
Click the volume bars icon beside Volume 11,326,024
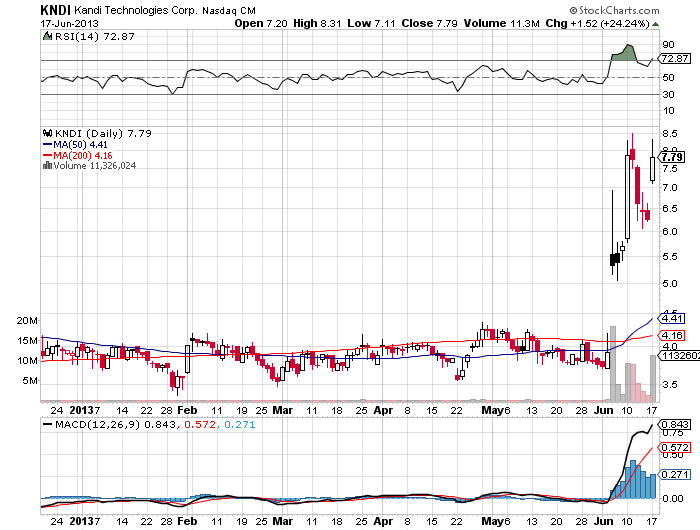pyautogui.click(x=47, y=166)
